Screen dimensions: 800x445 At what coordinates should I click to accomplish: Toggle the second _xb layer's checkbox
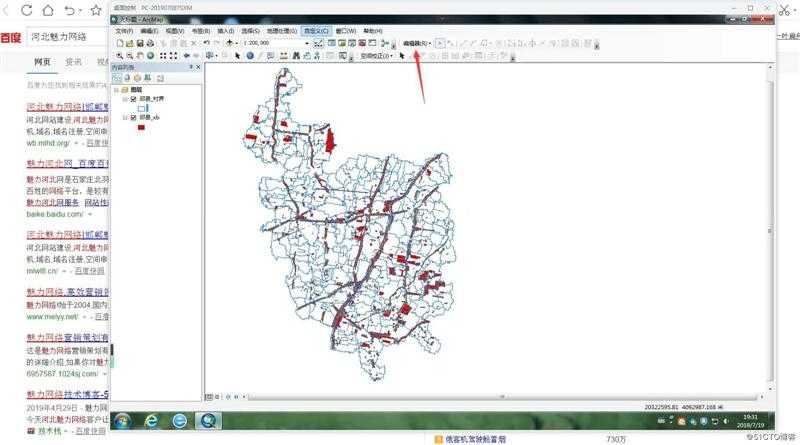(x=134, y=117)
